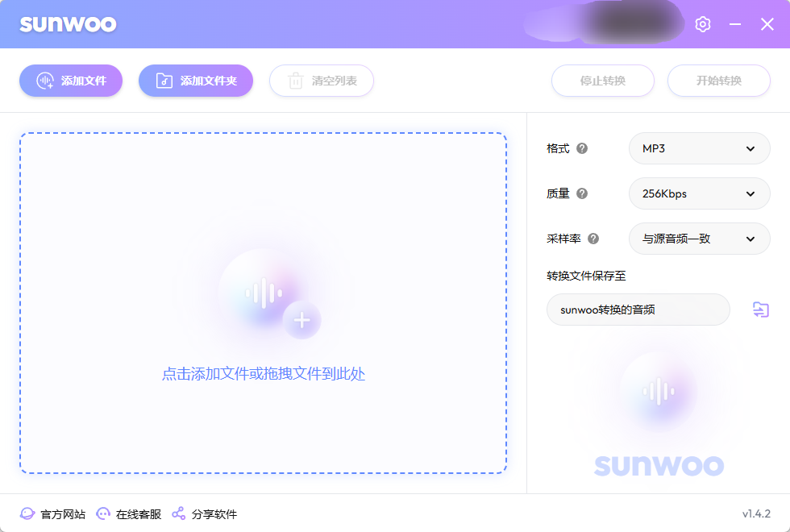This screenshot has height=532, width=790.
Task: Click the 添加文件夹 button
Action: pyautogui.click(x=196, y=81)
